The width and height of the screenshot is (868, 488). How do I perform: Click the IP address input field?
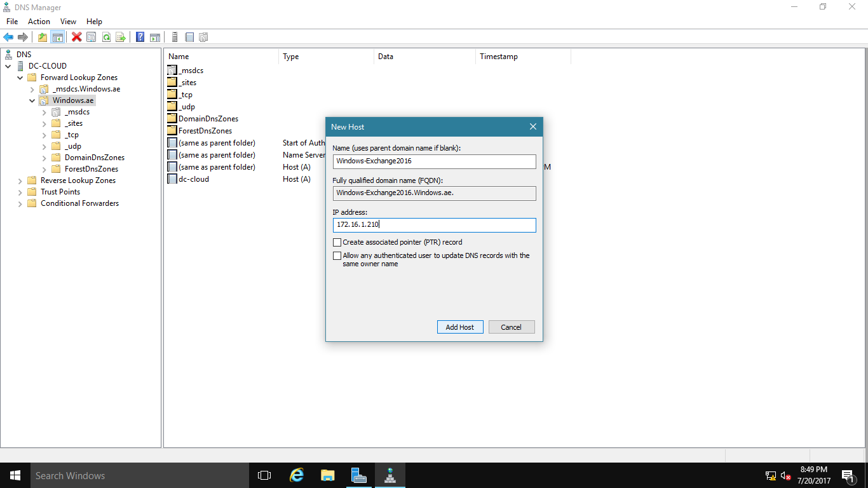(x=434, y=225)
